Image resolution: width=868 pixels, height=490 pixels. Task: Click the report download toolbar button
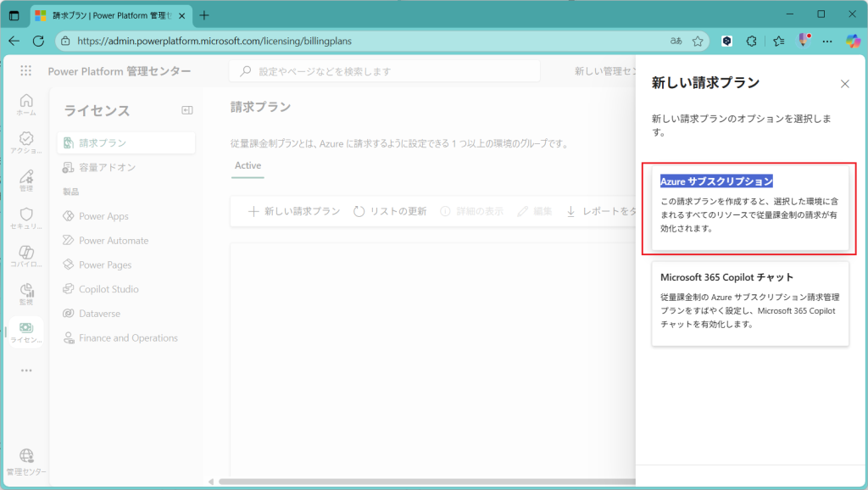click(x=601, y=211)
